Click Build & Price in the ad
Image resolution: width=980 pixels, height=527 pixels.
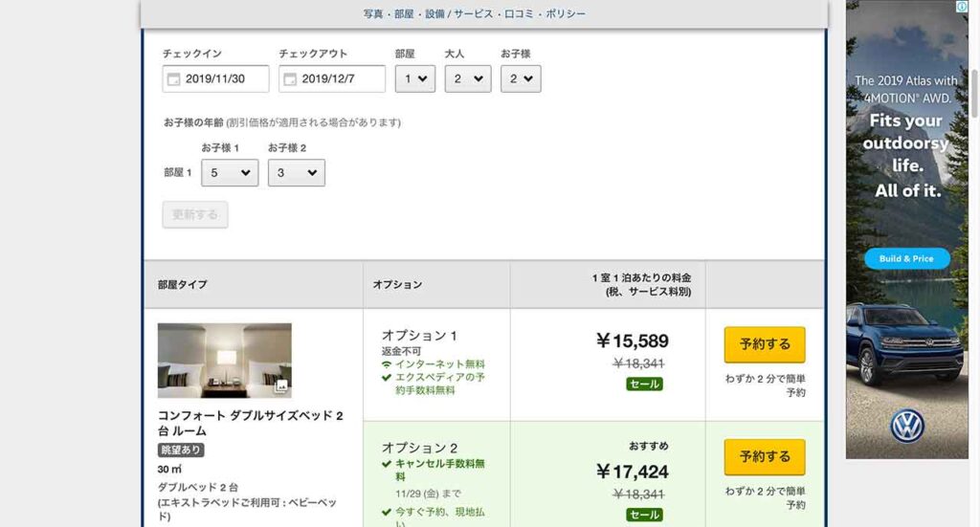[906, 258]
